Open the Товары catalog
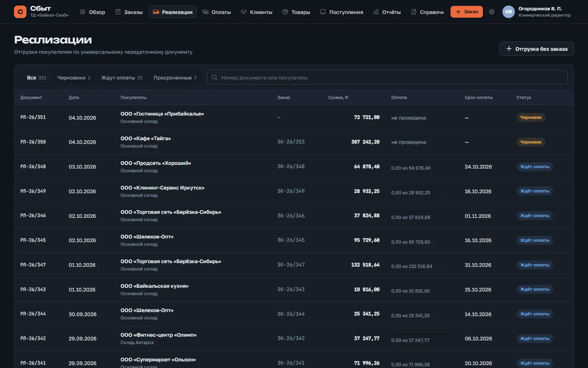This screenshot has height=368, width=588. click(296, 12)
